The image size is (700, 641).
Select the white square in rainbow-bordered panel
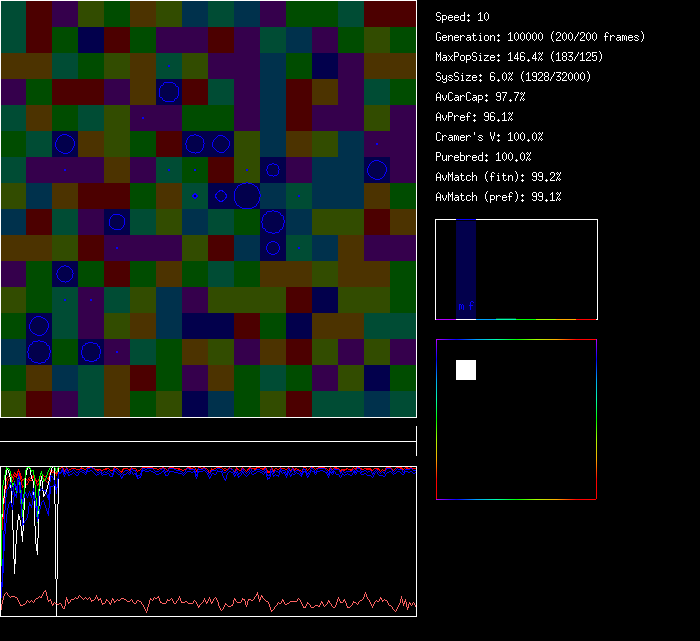[466, 370]
